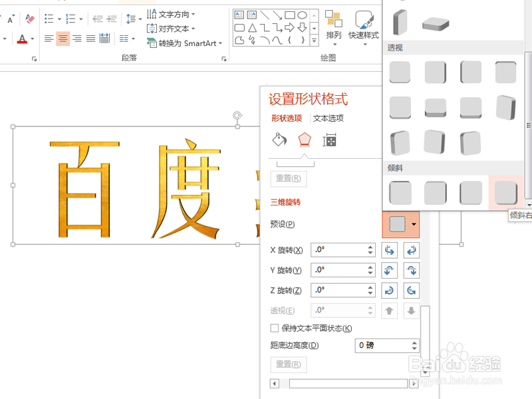Select the down arrow shape
The width and height of the screenshot is (532, 399).
[302, 27]
